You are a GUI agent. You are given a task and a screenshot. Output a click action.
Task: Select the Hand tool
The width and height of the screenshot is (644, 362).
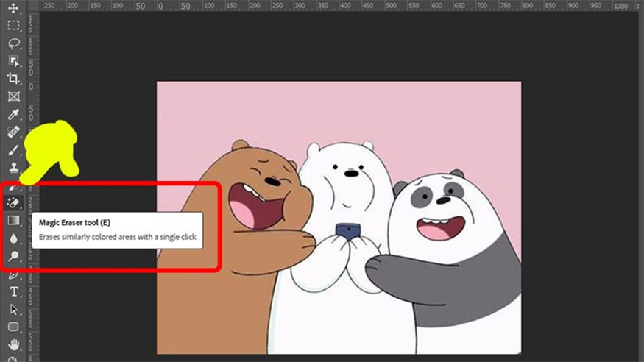click(13, 345)
